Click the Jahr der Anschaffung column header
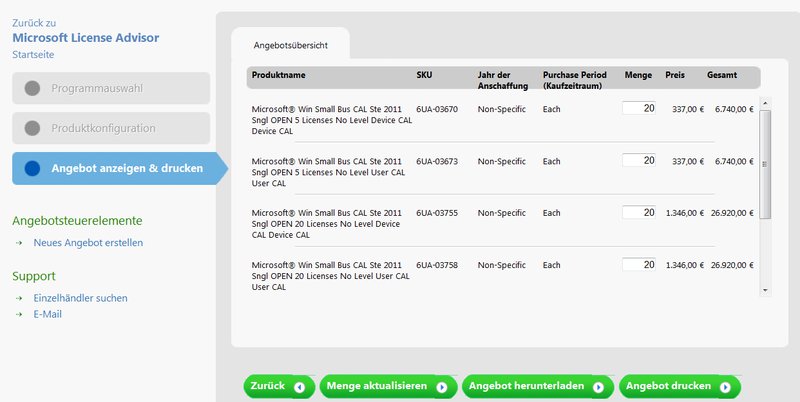This screenshot has width=800, height=402. tap(503, 80)
